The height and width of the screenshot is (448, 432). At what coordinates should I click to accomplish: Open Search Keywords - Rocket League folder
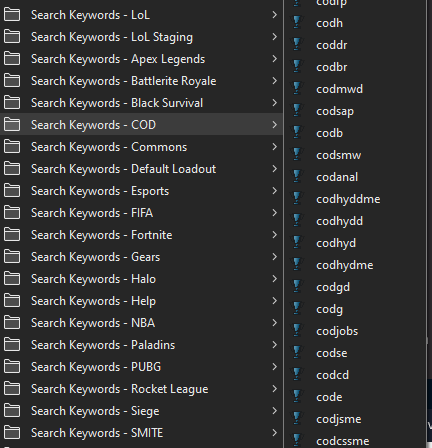pyautogui.click(x=141, y=389)
